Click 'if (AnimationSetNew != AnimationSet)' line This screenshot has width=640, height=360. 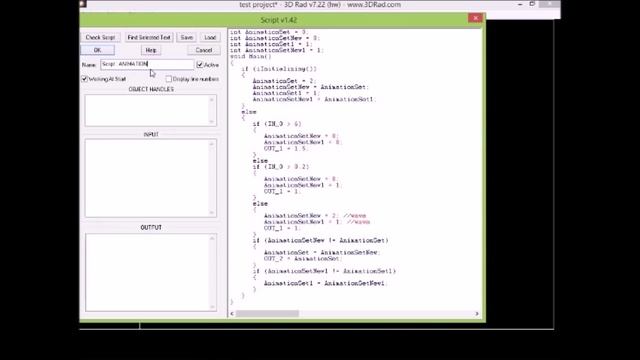(320, 241)
